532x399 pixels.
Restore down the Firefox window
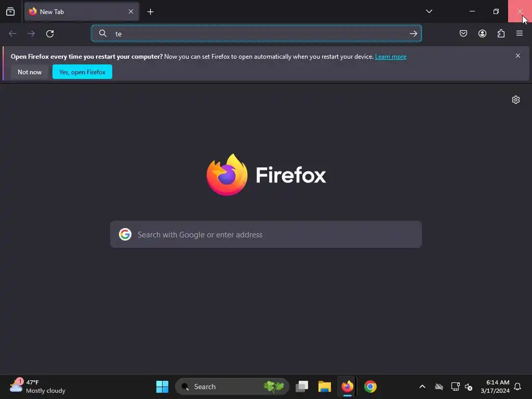(x=496, y=11)
